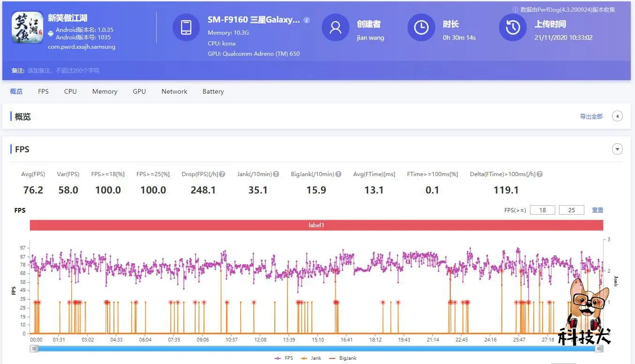
Task: Toggle the FPS series in legend
Action: coord(284,358)
